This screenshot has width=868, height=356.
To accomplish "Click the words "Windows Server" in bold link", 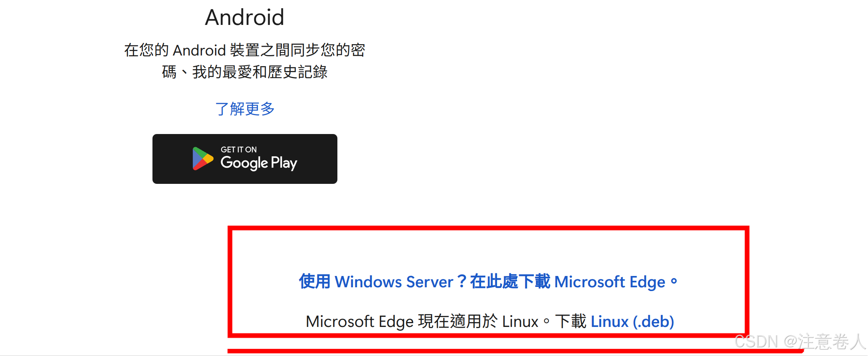I will pyautogui.click(x=394, y=282).
